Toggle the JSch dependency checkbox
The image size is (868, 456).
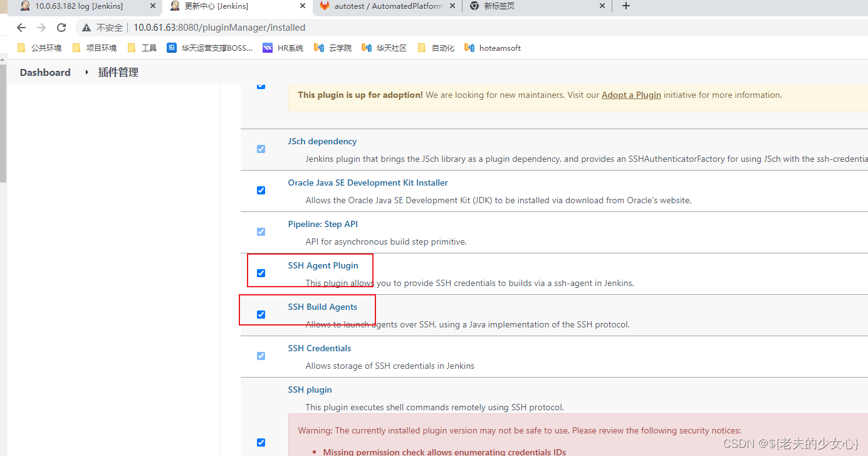click(x=261, y=149)
